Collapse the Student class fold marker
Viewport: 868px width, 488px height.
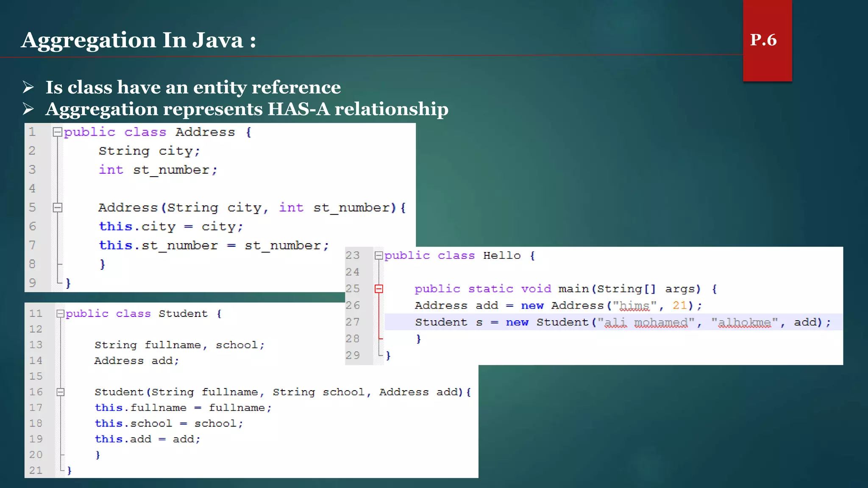click(60, 314)
